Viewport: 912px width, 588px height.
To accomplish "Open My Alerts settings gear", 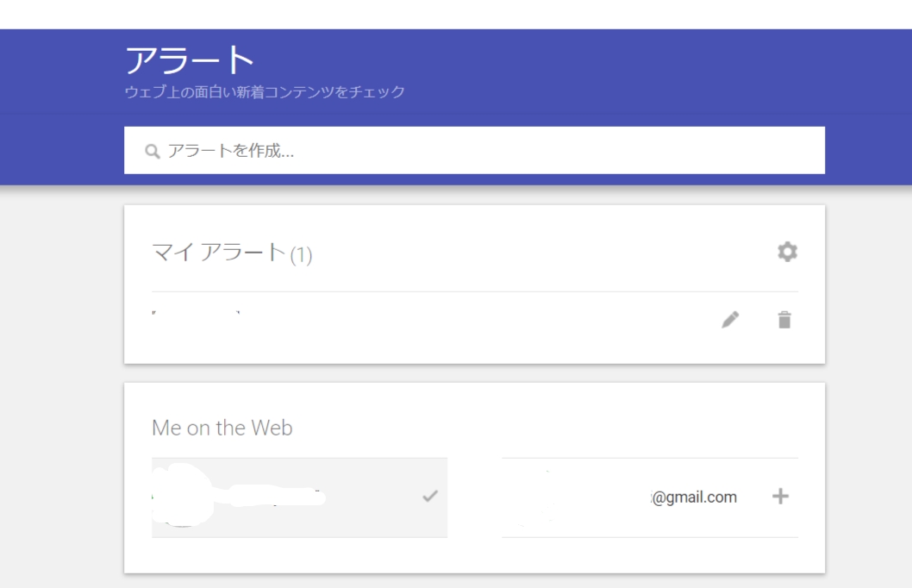I will pyautogui.click(x=787, y=252).
